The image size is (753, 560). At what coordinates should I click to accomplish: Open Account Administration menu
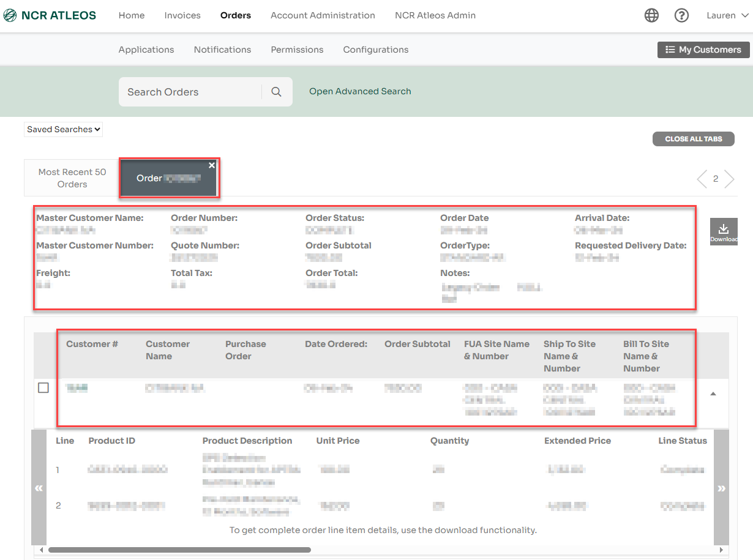pyautogui.click(x=323, y=15)
